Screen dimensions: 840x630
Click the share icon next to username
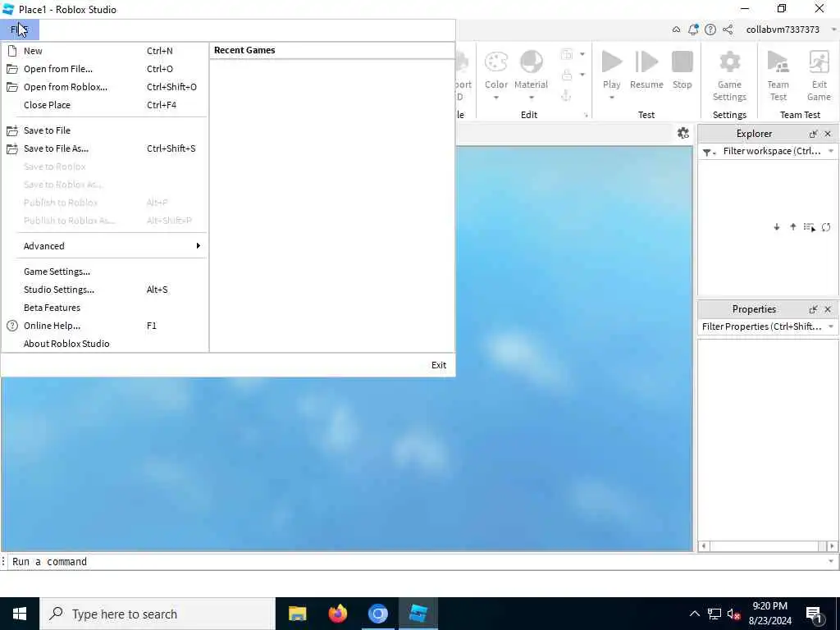point(728,30)
